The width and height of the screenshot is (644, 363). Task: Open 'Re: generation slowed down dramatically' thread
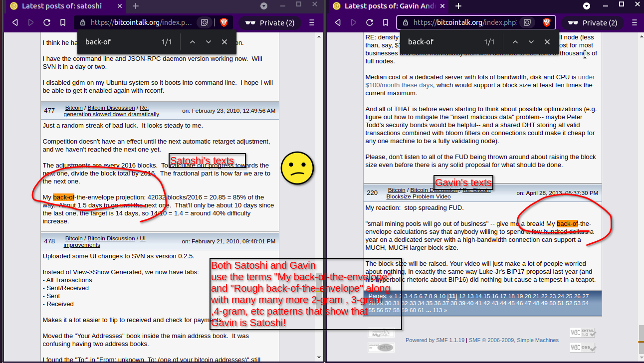click(x=111, y=114)
